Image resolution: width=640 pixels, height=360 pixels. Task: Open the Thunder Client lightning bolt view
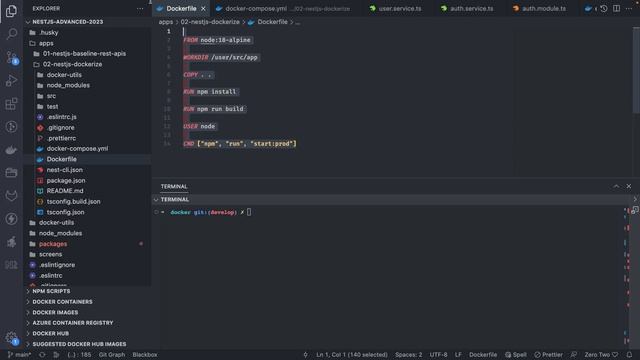tap(11, 219)
